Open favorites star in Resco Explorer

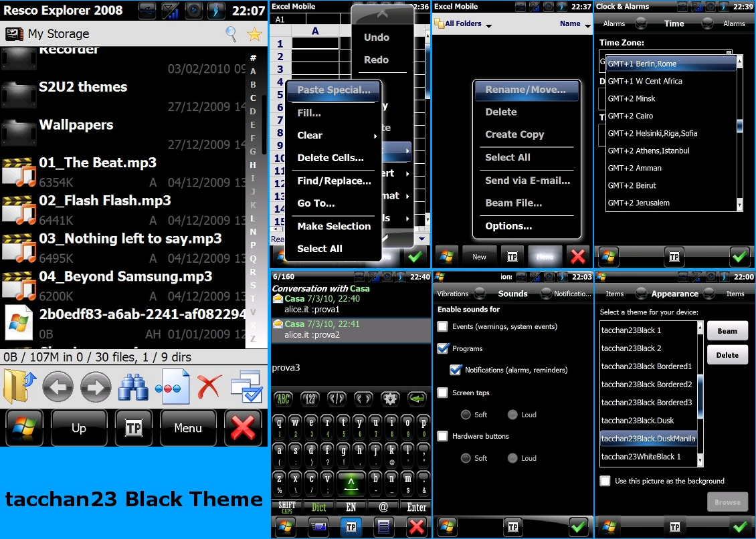(x=254, y=33)
